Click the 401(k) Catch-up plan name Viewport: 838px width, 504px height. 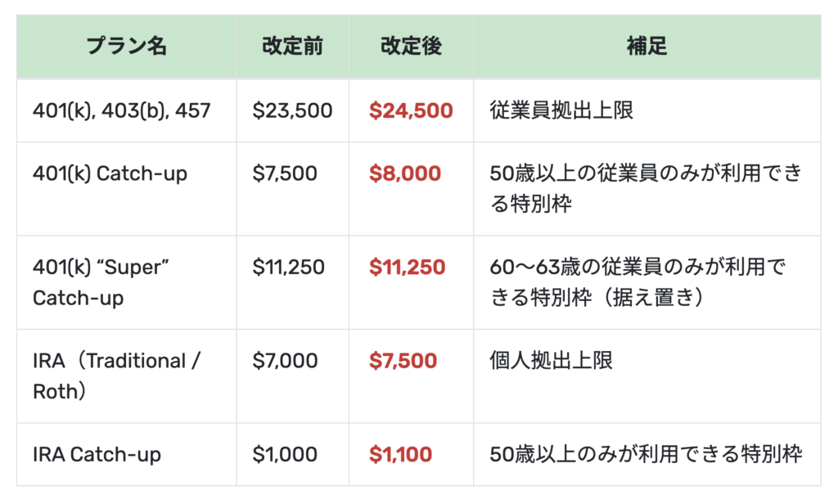(x=110, y=173)
